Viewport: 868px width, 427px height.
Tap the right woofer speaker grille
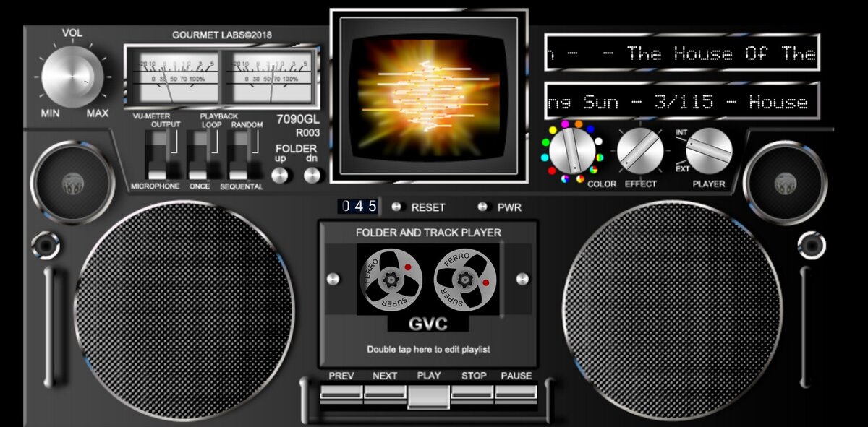point(672,311)
